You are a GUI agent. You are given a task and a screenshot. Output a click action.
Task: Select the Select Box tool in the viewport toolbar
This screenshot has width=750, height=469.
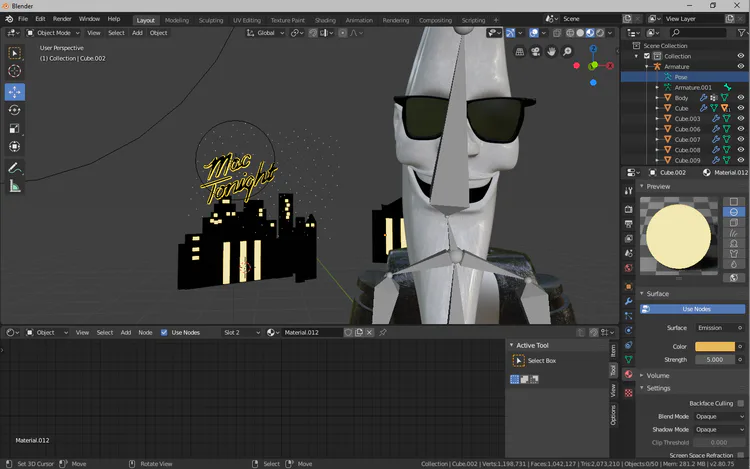point(15,53)
